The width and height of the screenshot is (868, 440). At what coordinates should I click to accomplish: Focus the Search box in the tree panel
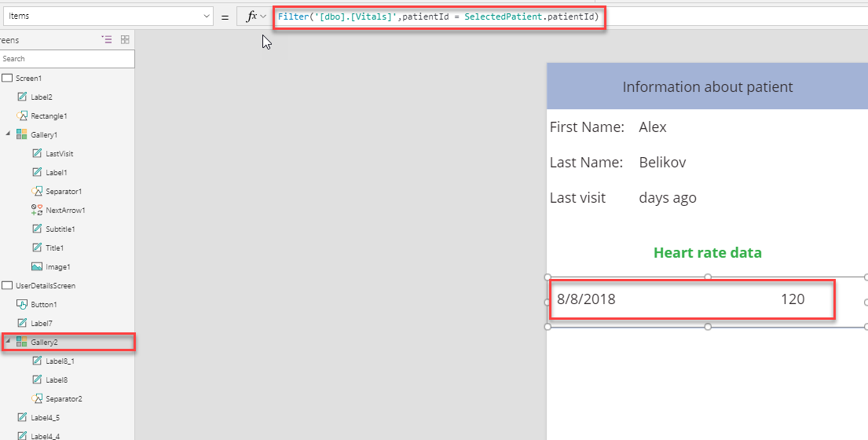pyautogui.click(x=67, y=59)
